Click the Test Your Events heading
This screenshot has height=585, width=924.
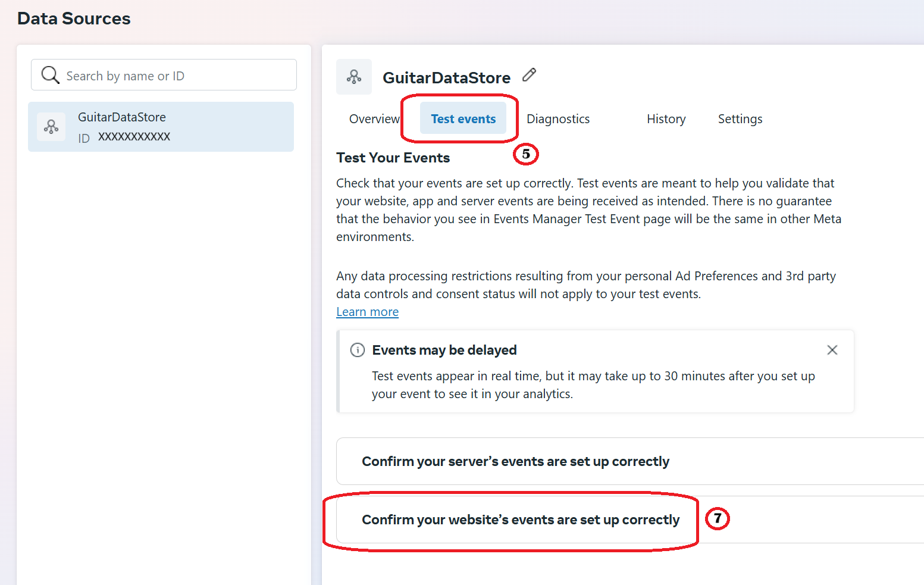tap(393, 158)
